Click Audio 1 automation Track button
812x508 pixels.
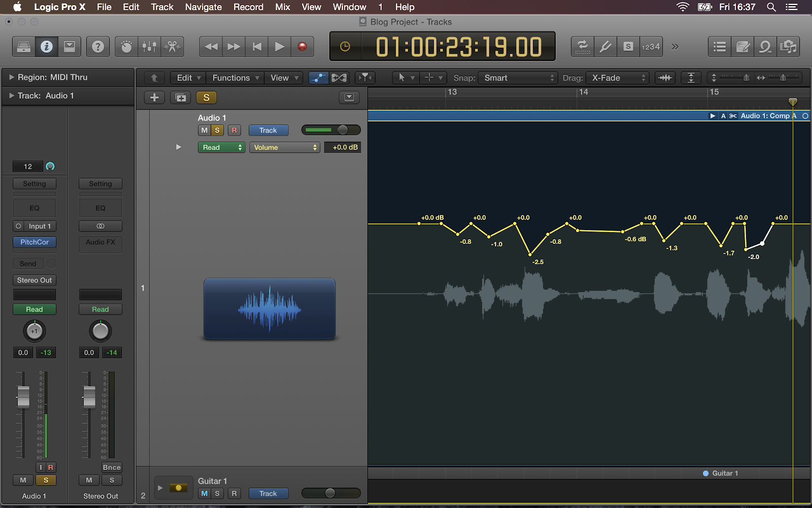[268, 130]
